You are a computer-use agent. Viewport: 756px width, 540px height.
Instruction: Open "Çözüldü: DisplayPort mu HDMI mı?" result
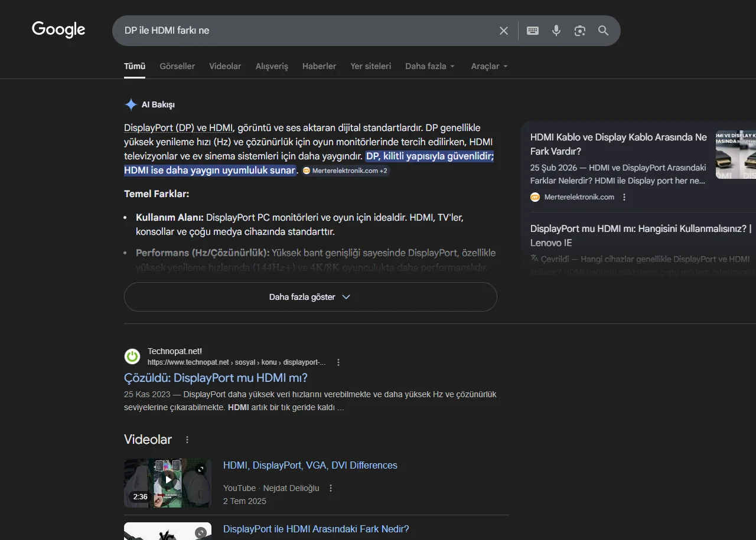click(216, 378)
